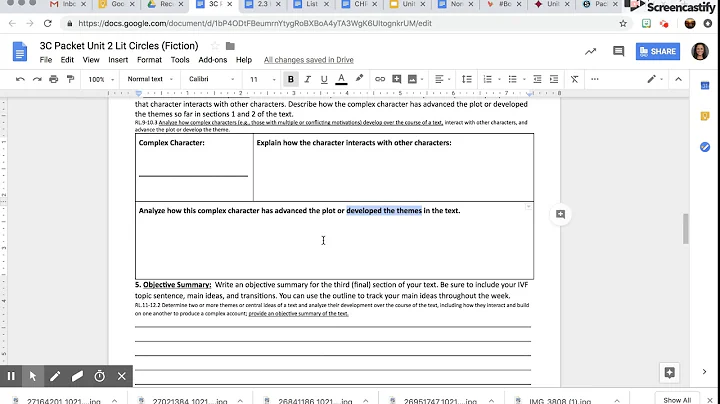Image resolution: width=720 pixels, height=404 pixels.
Task: Open the Calibri font dropdown
Action: pos(211,79)
